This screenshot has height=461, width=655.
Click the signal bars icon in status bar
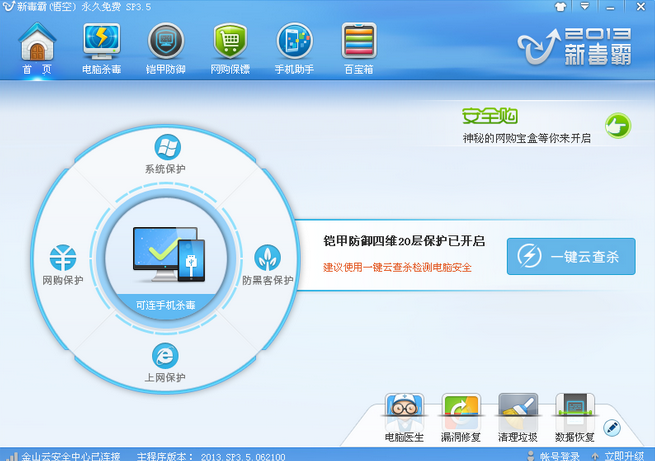(12, 456)
